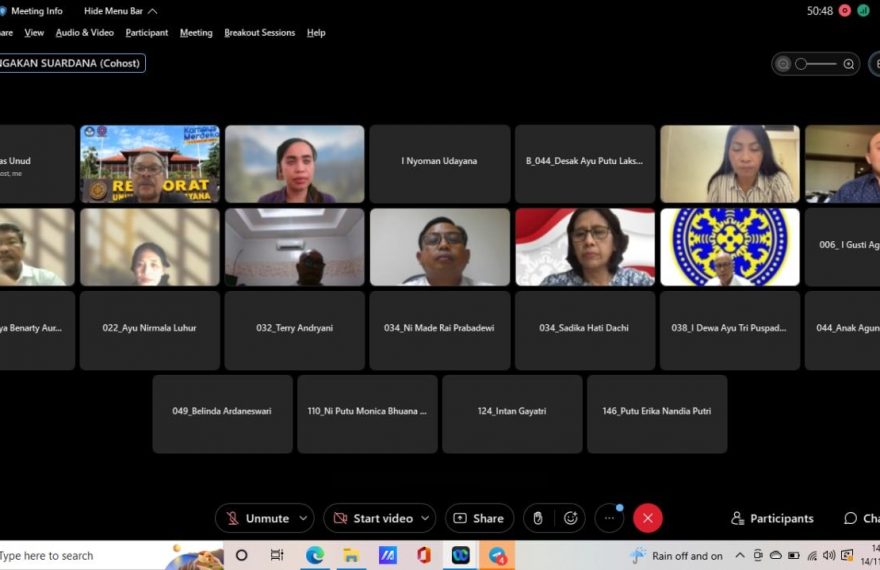Click the red leave meeting button
Image resolution: width=880 pixels, height=570 pixels.
(x=648, y=518)
